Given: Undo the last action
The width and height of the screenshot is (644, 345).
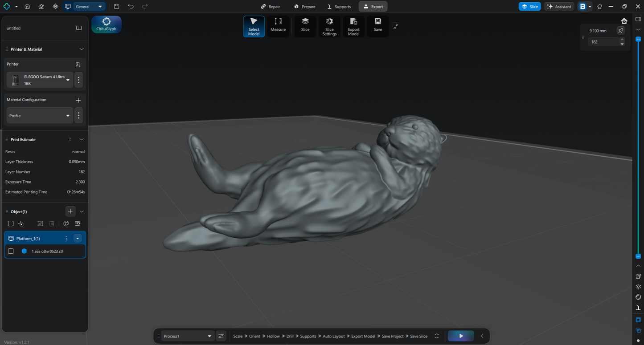Looking at the screenshot, I should pyautogui.click(x=131, y=7).
